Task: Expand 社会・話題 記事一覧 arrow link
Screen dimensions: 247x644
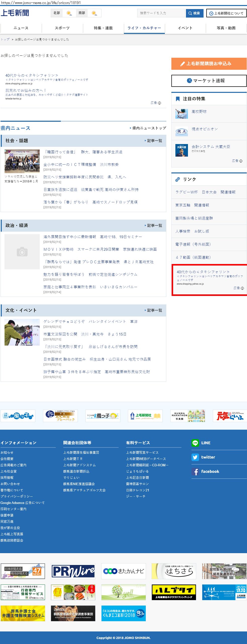Action: pos(153,141)
